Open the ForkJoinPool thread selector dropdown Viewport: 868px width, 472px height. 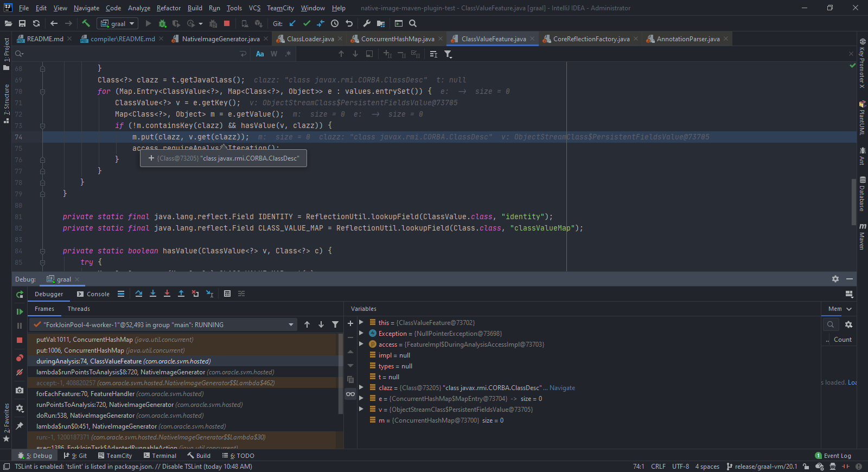pyautogui.click(x=291, y=325)
